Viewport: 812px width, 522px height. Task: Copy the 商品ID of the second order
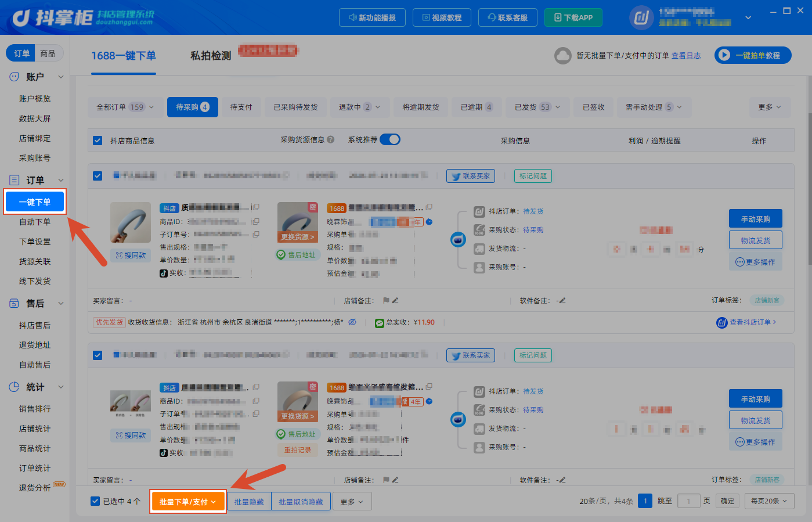[x=255, y=401]
